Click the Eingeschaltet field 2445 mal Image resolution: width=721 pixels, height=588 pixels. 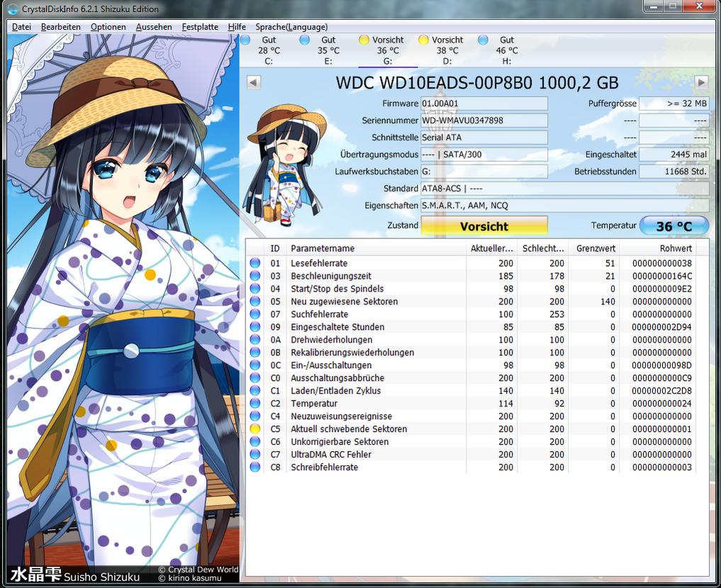[674, 155]
